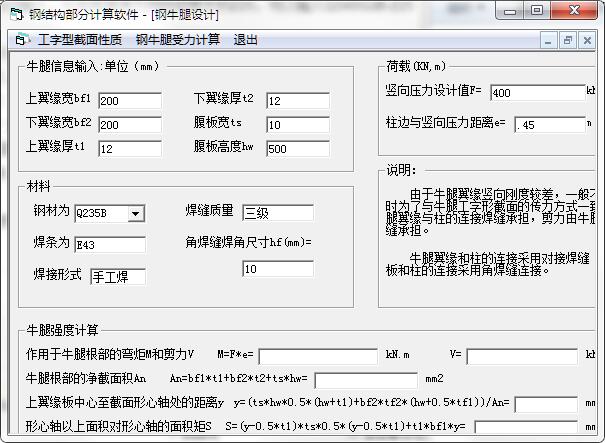Click the V= shear result field
The height and width of the screenshot is (443, 605).
coord(522,357)
